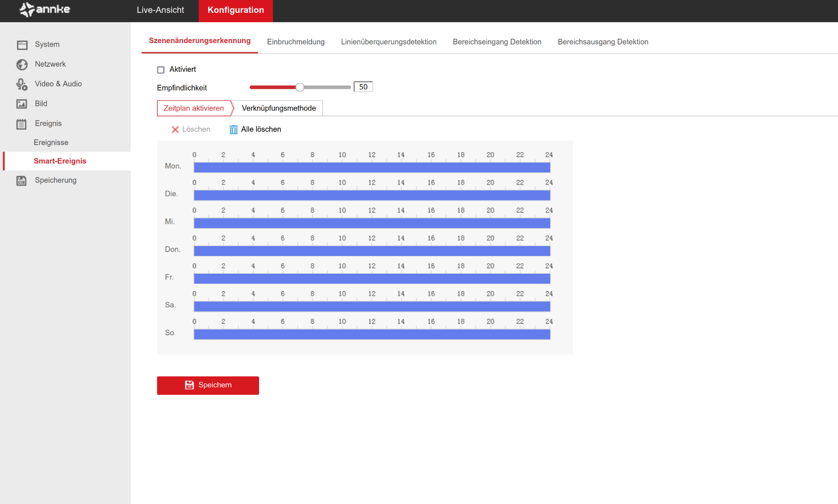
Task: Enable the Aktiviert checkbox
Action: point(161,70)
